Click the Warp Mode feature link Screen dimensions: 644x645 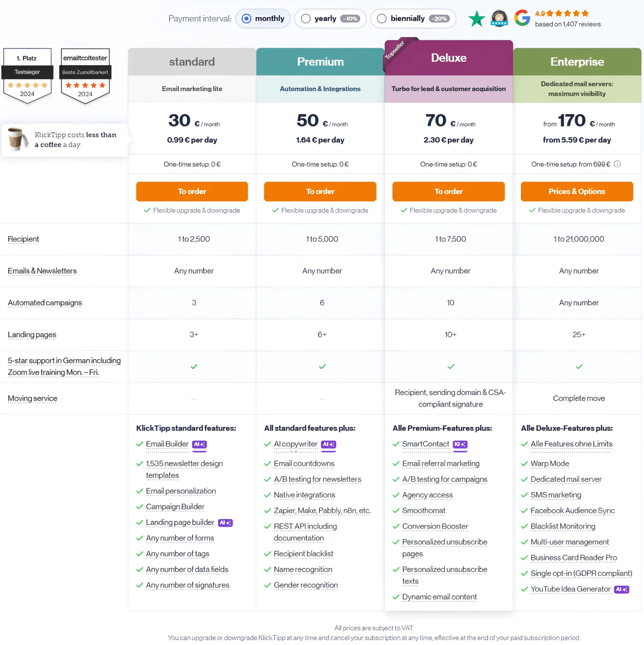tap(549, 463)
